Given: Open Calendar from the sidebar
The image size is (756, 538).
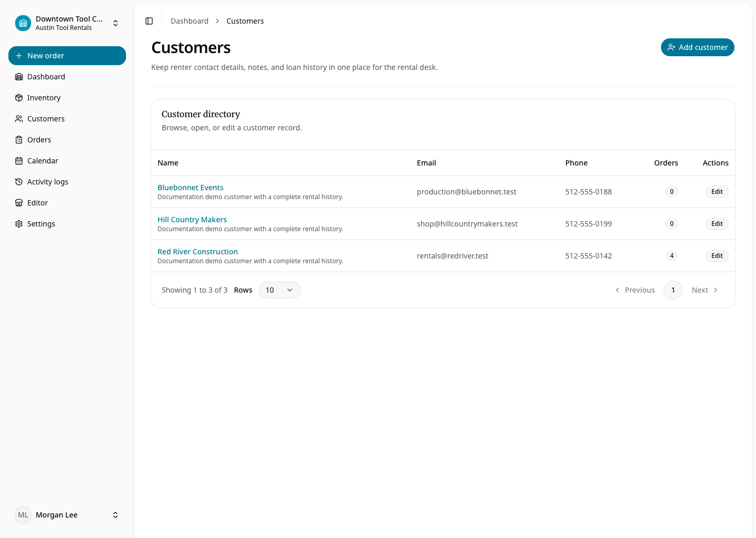Looking at the screenshot, I should [x=67, y=161].
